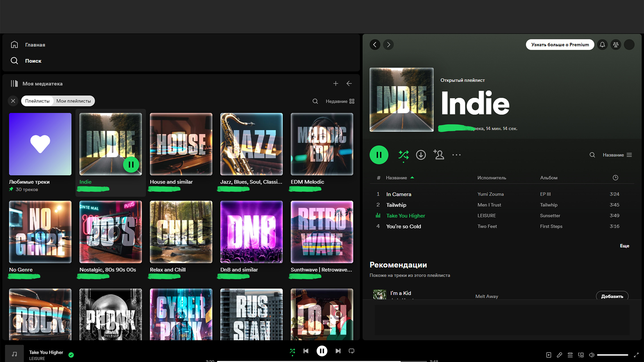
Task: Open the notifications bell
Action: pyautogui.click(x=602, y=45)
